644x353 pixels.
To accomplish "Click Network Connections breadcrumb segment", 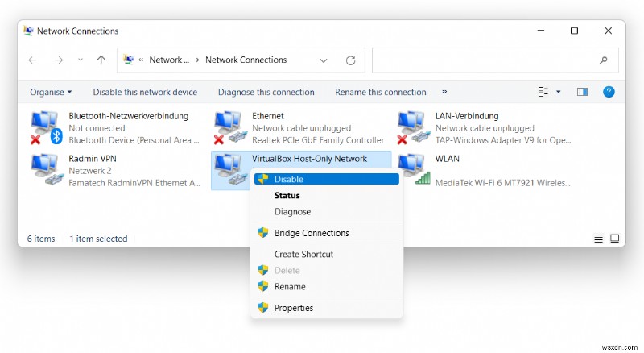I will (246, 60).
